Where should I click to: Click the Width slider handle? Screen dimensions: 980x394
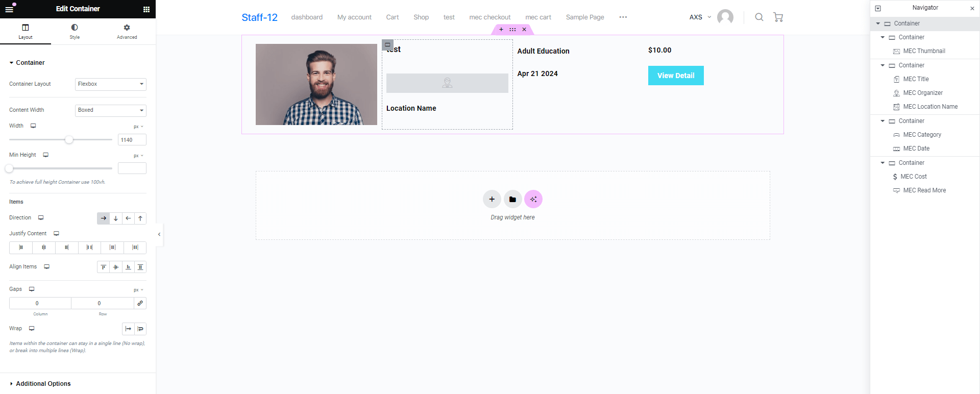(69, 140)
